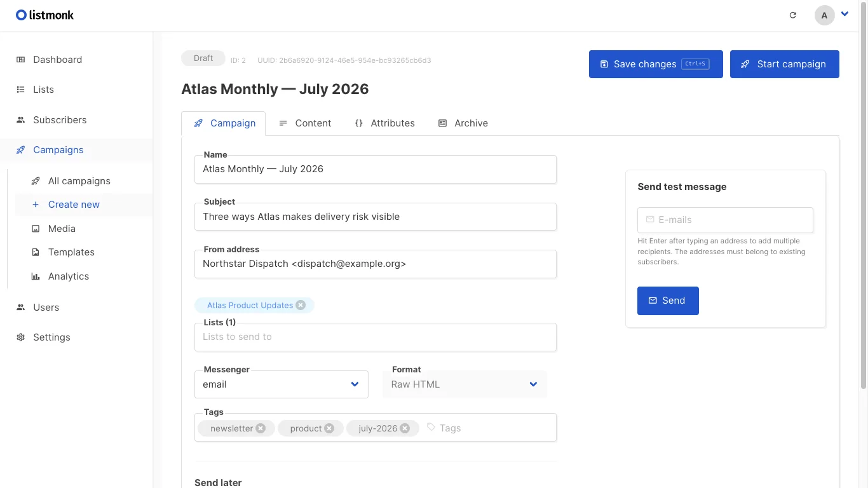The image size is (868, 488).
Task: Click the Draft status badge
Action: pos(203,58)
